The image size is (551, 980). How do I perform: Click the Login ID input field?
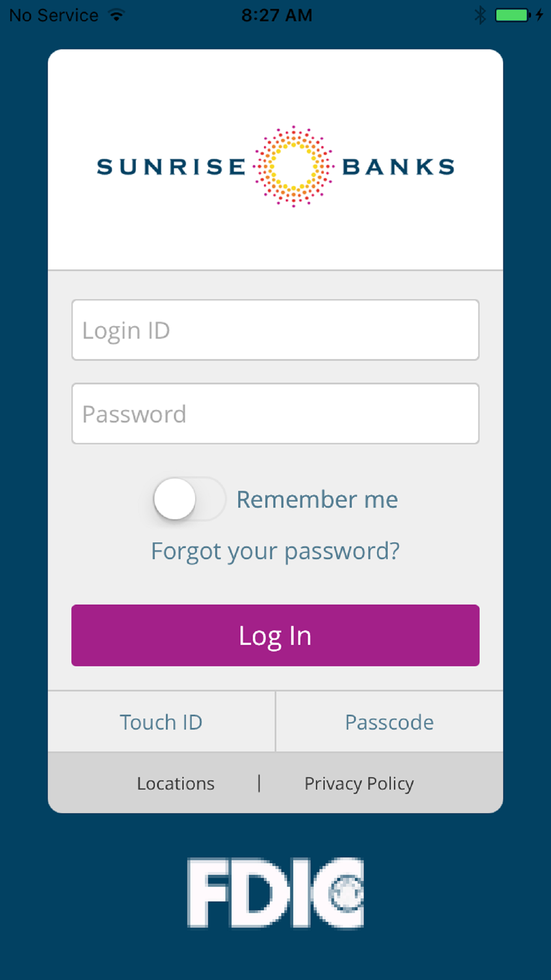(275, 330)
